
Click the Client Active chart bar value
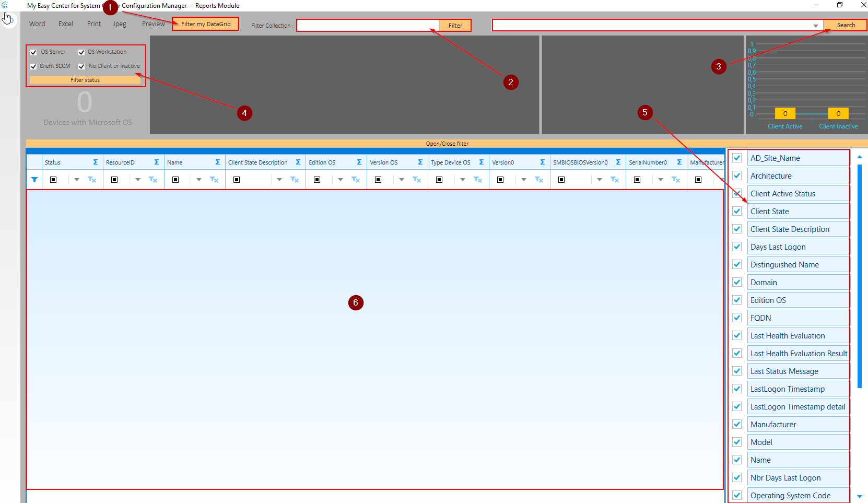pyautogui.click(x=785, y=113)
